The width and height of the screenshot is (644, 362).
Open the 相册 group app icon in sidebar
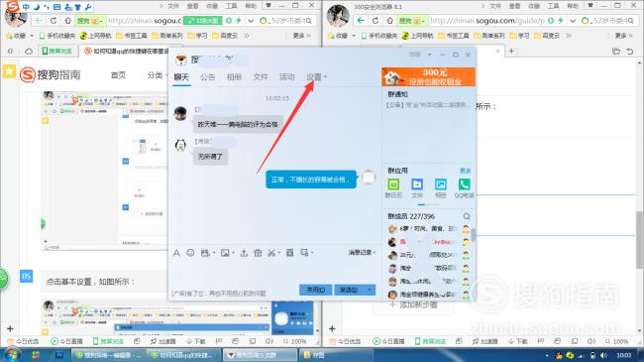(440, 188)
